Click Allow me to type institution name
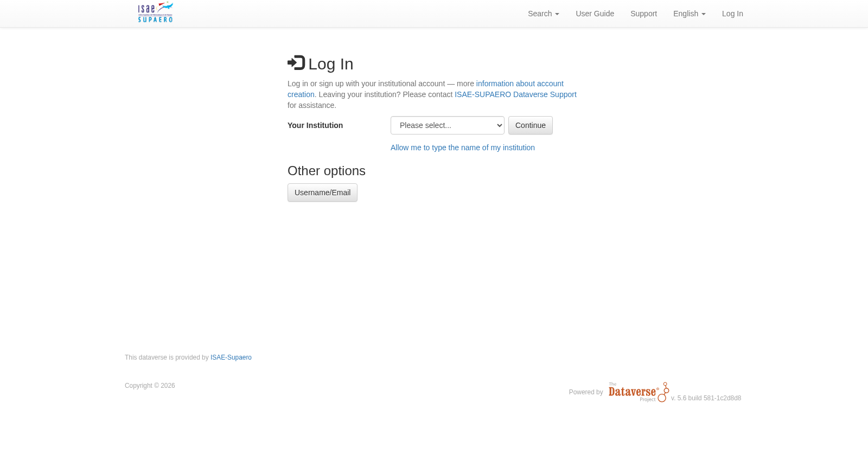Screen dimensions: 868x467 click(463, 148)
